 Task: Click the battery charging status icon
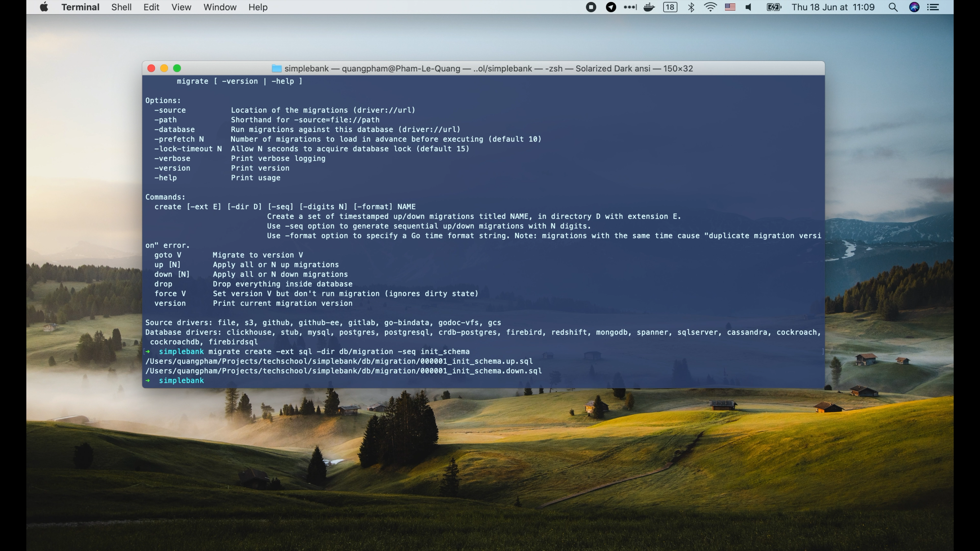(x=774, y=7)
